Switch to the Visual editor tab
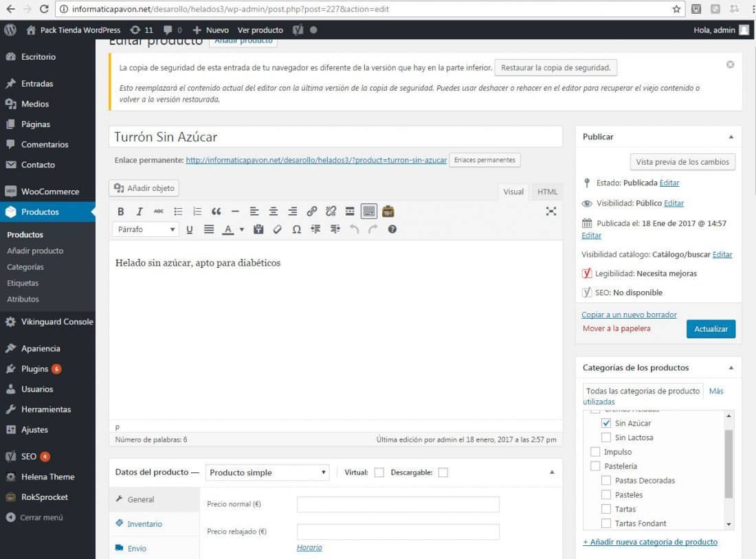This screenshot has width=756, height=559. pyautogui.click(x=513, y=192)
